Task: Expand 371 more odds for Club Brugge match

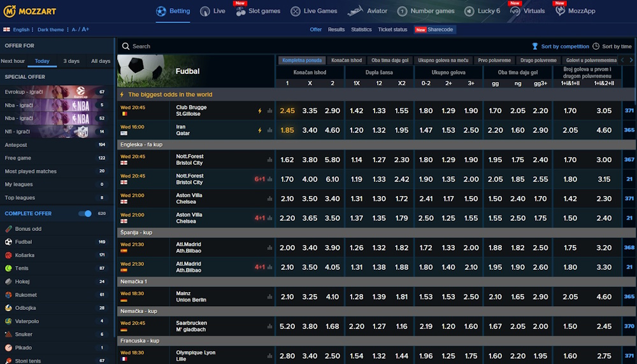Action: coord(629,111)
